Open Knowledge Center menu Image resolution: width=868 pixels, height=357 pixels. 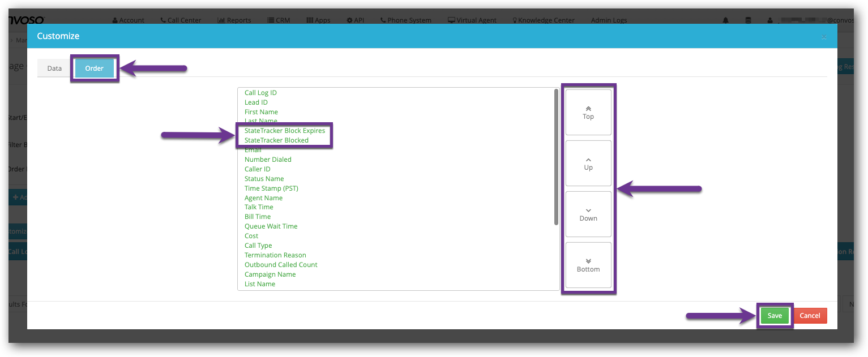[x=544, y=20]
